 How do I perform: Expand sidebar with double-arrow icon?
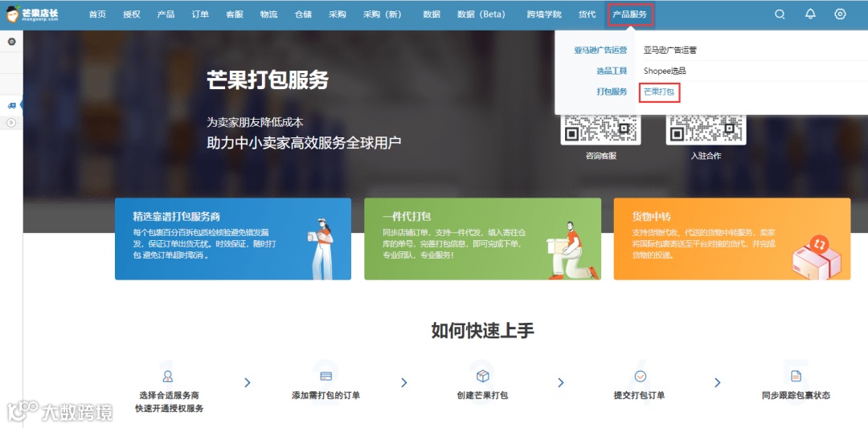[x=11, y=123]
